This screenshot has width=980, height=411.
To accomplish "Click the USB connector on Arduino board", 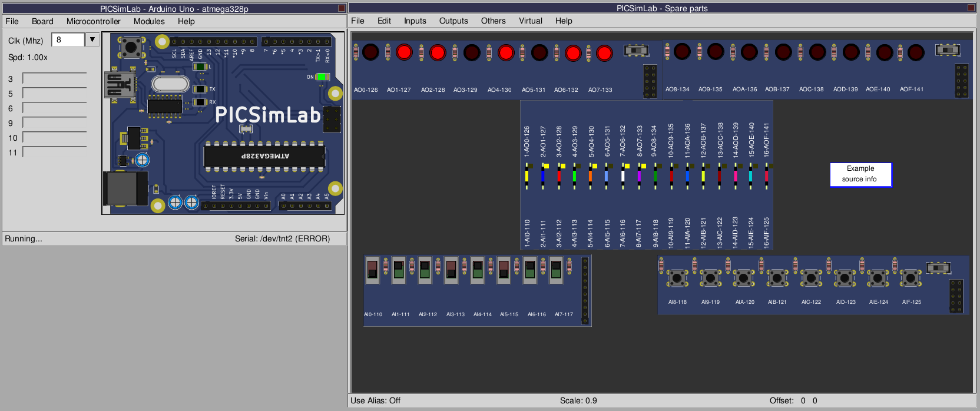I will coord(119,85).
